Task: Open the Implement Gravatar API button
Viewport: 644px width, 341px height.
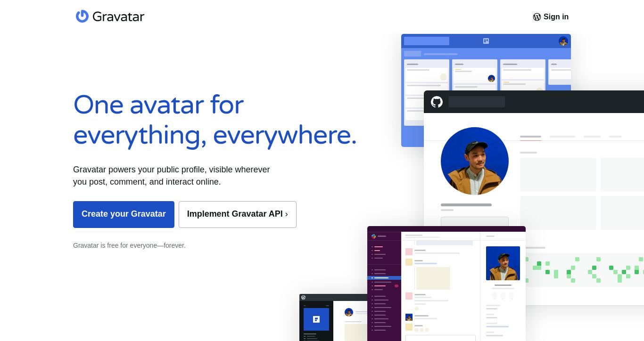Action: pyautogui.click(x=238, y=214)
